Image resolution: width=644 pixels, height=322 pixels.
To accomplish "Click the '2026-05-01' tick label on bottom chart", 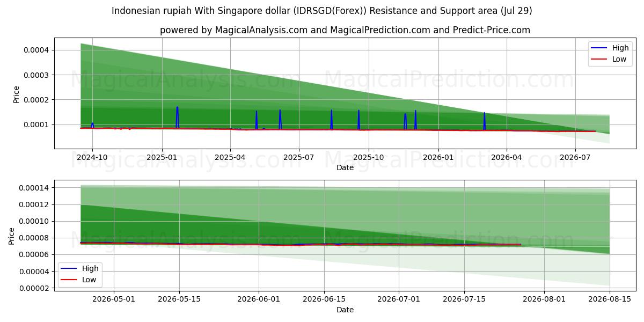I will click(x=113, y=299).
